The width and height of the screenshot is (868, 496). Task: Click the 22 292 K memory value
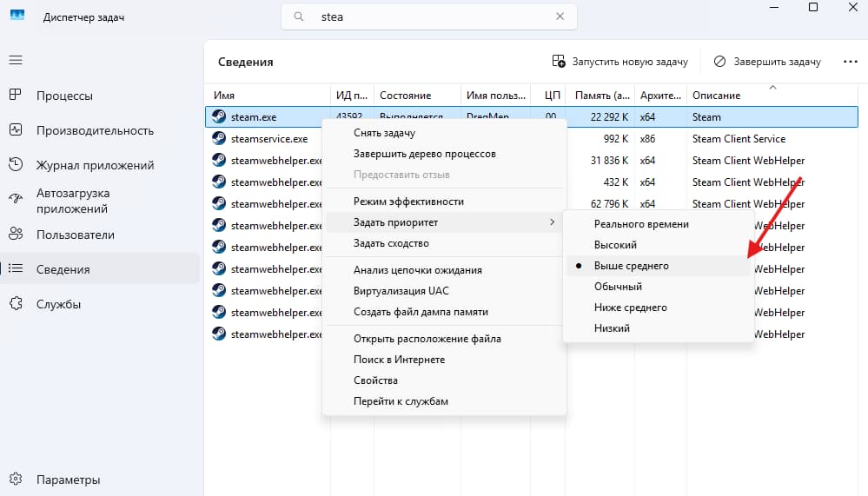(x=609, y=116)
